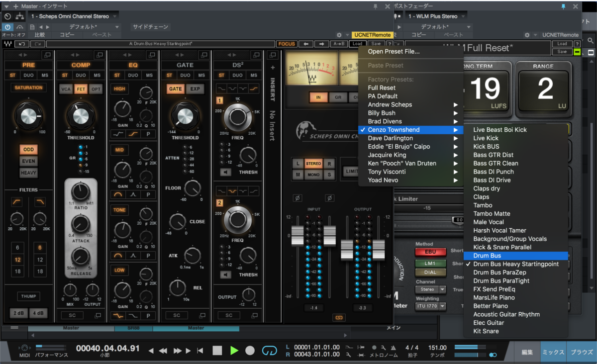Open the WLM Weighting ITU 1770 dropdown

pyautogui.click(x=431, y=306)
